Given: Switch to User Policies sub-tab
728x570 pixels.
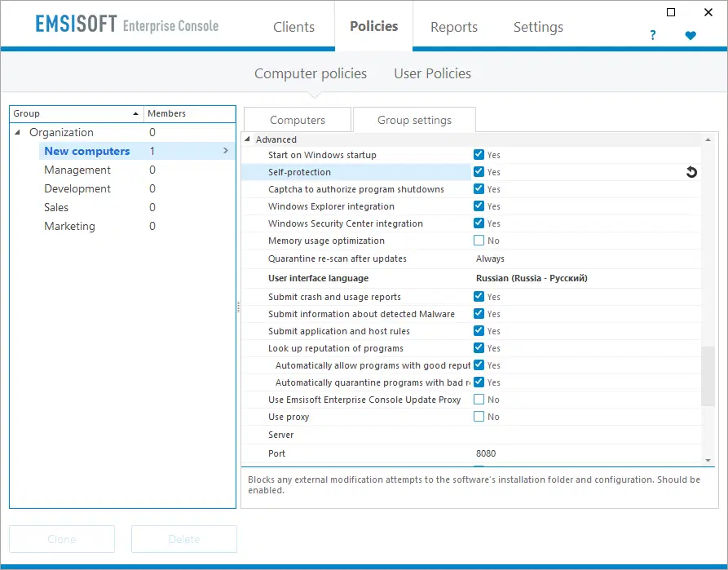Looking at the screenshot, I should [432, 73].
